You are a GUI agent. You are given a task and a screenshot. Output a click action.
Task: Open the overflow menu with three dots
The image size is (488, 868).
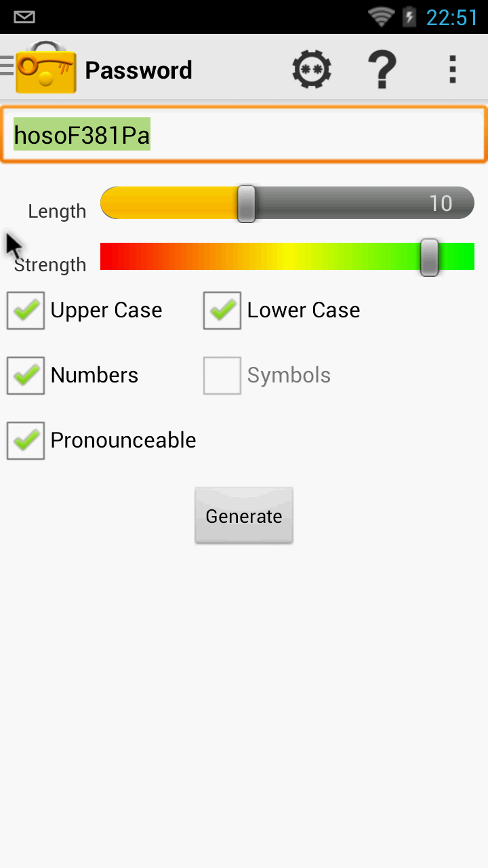tap(452, 68)
